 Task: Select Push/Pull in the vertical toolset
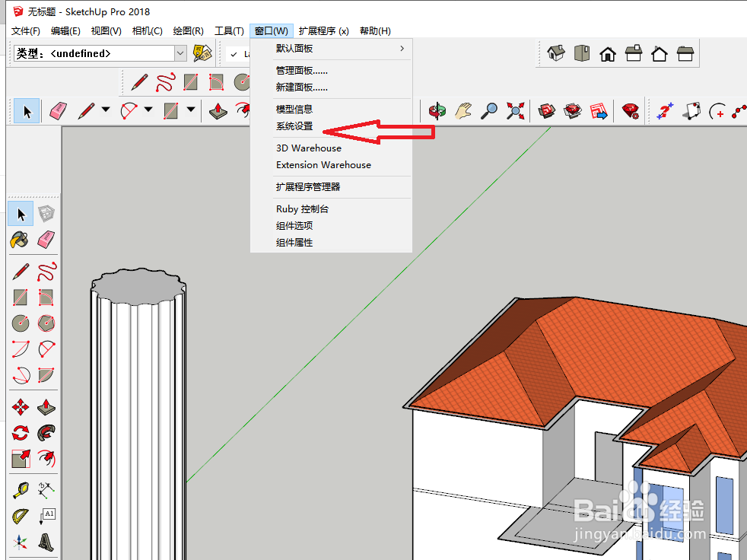click(46, 407)
